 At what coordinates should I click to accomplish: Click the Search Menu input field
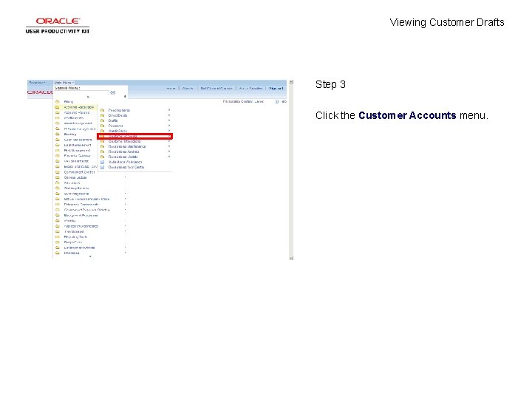pyautogui.click(x=81, y=92)
